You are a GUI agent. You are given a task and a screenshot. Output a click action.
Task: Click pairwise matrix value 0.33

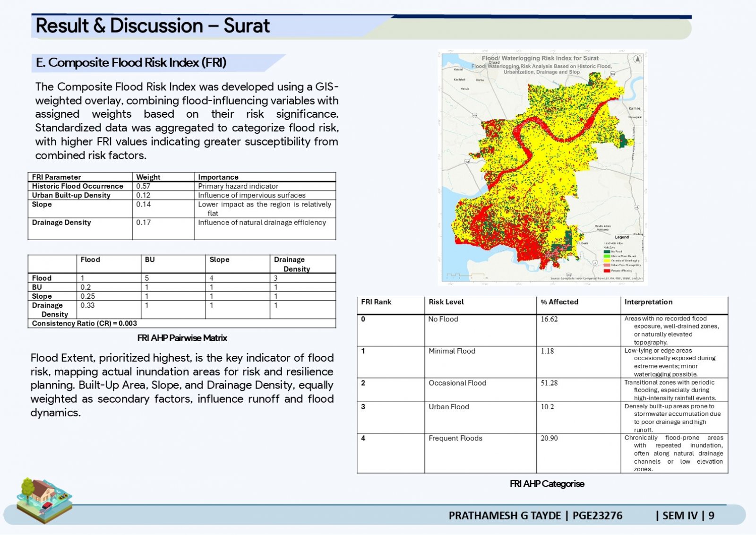coord(87,305)
